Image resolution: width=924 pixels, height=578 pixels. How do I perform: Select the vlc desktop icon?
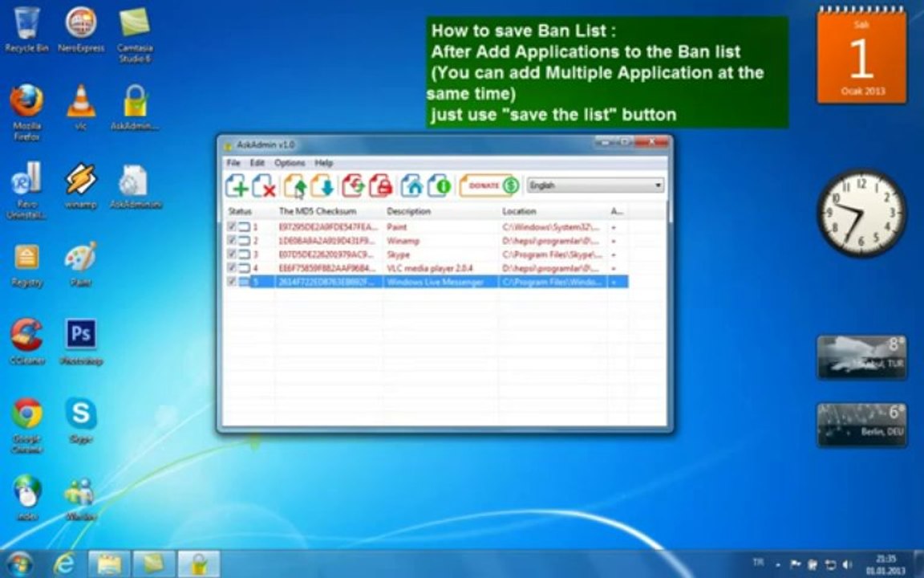(x=81, y=108)
